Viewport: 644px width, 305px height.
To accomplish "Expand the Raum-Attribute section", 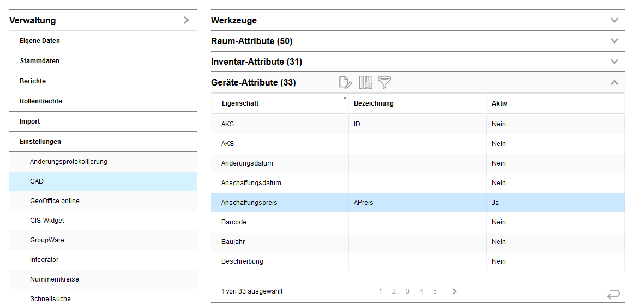I will click(x=615, y=41).
